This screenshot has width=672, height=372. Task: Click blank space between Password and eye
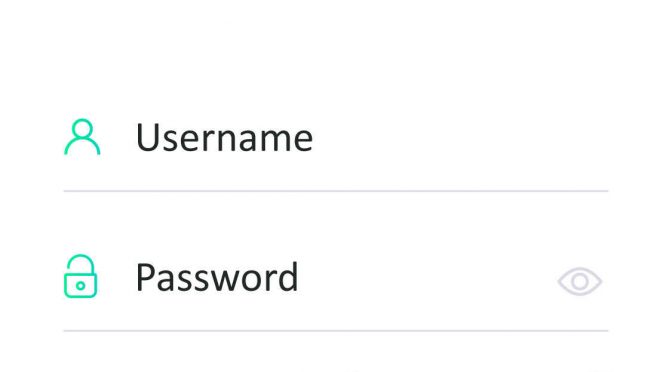coord(428,277)
